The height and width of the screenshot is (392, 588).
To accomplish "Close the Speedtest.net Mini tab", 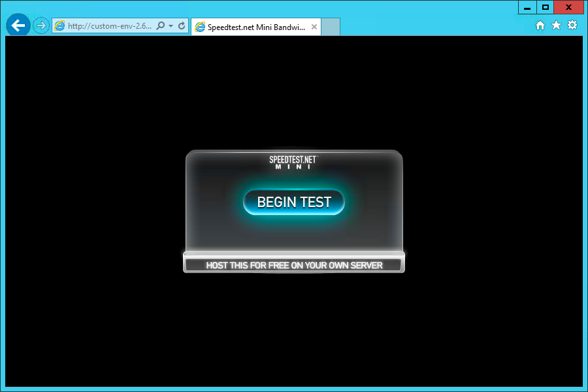I will point(314,27).
